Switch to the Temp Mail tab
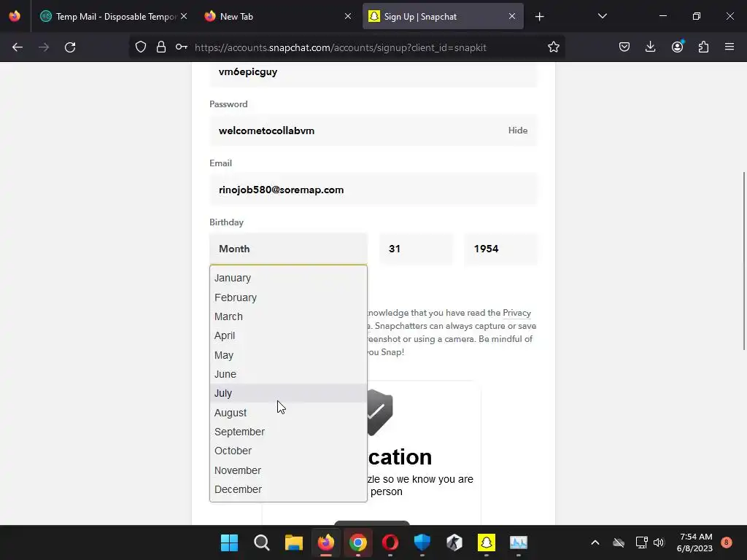 (113, 16)
